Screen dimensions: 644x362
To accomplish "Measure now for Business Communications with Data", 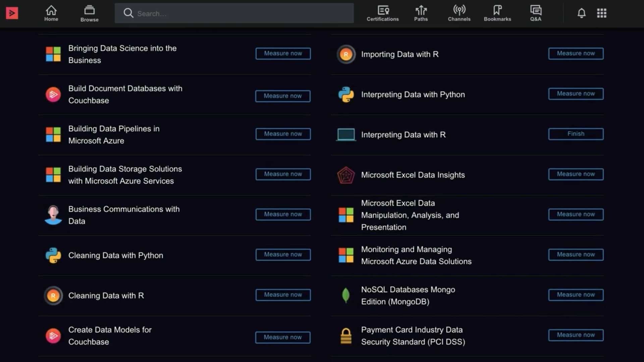I will tap(283, 215).
